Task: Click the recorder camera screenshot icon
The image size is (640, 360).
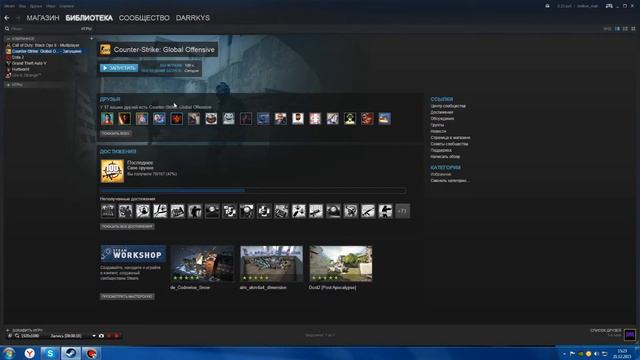Action: click(x=101, y=336)
